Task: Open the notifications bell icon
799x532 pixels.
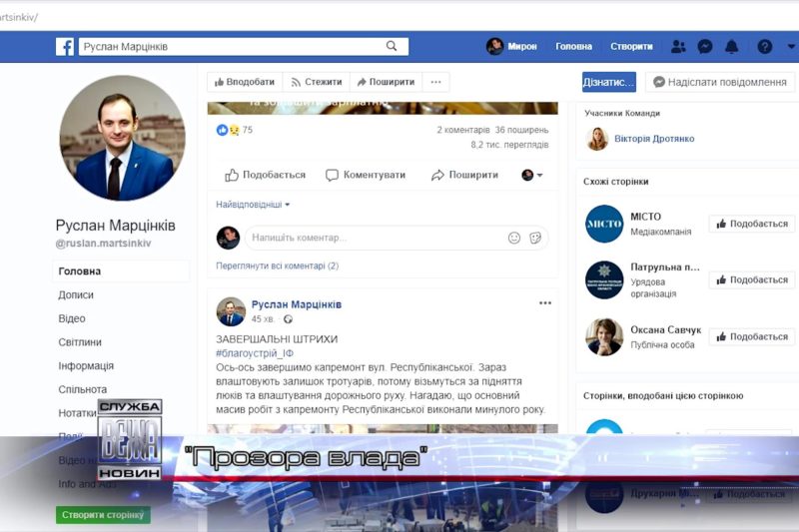Action: point(732,47)
